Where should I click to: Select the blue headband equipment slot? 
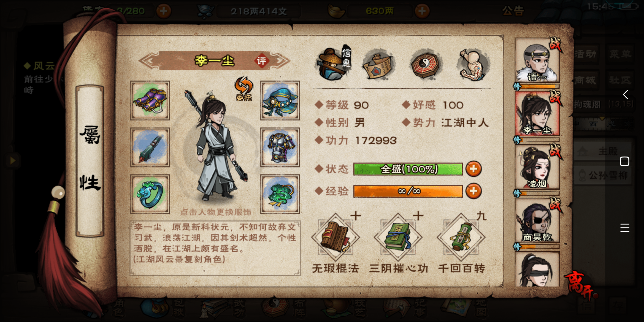pos(280,100)
